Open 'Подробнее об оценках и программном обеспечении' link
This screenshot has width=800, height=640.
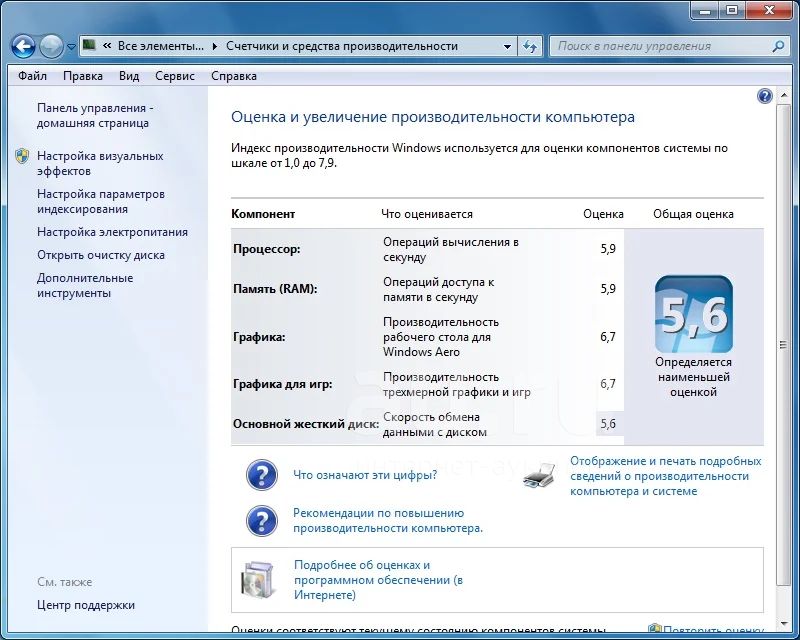tap(379, 580)
